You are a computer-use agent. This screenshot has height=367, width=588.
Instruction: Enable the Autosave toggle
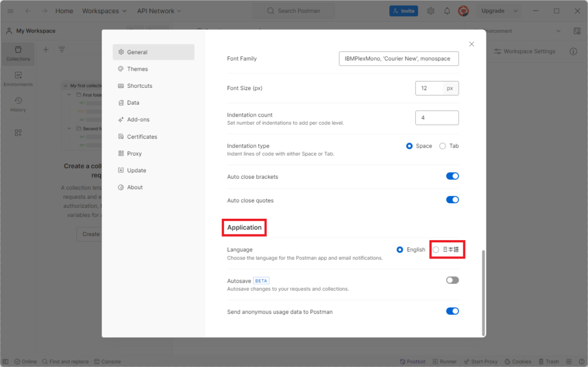click(x=452, y=280)
